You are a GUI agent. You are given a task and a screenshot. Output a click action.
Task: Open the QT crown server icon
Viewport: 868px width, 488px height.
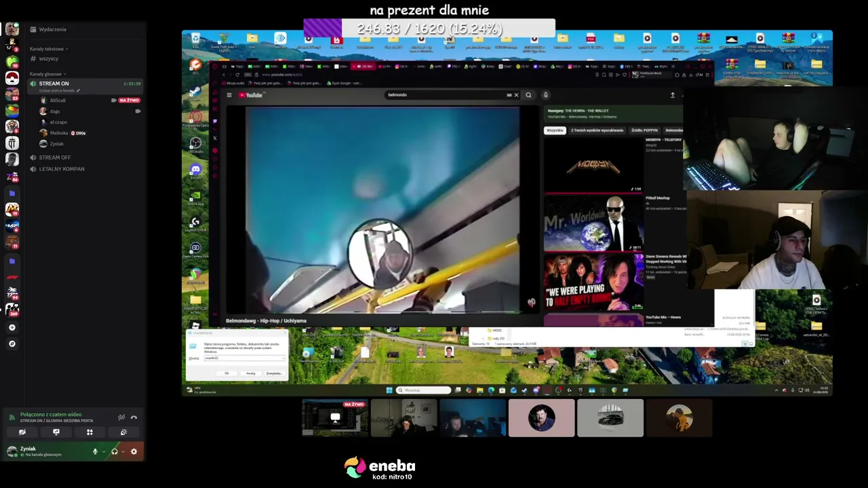point(12,143)
